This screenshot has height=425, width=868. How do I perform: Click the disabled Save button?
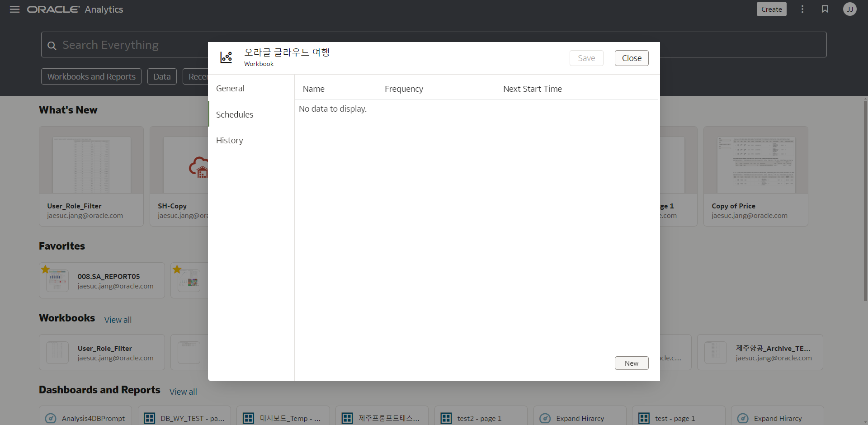tap(586, 58)
